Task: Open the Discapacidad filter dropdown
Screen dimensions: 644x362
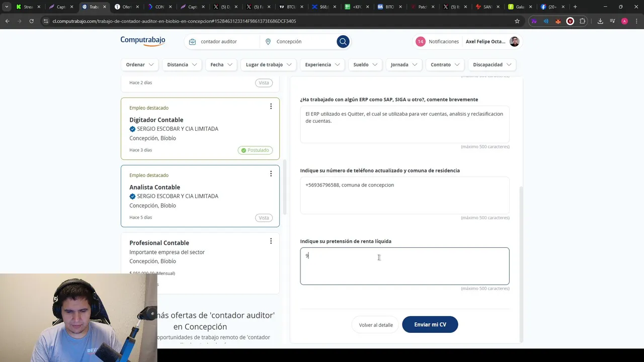Action: click(492, 65)
